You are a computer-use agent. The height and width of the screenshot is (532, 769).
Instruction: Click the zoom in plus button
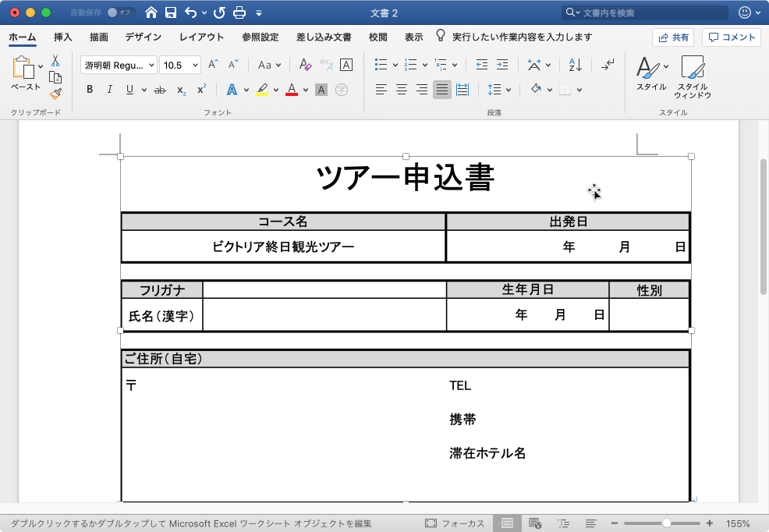pos(710,523)
